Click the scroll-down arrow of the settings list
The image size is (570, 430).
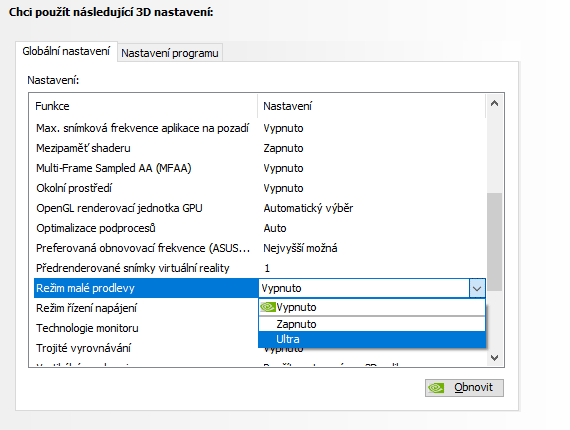[494, 358]
